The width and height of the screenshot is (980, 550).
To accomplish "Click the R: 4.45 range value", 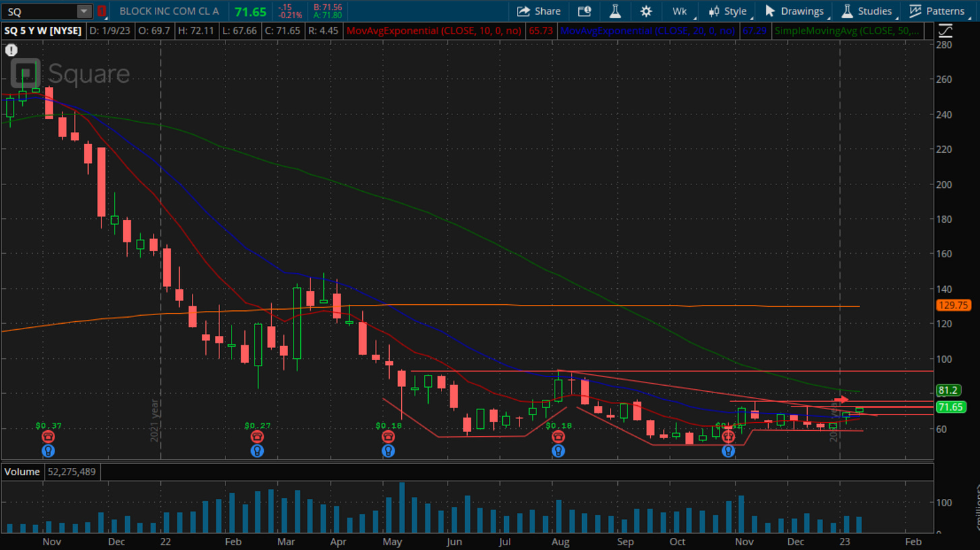I will pos(324,30).
